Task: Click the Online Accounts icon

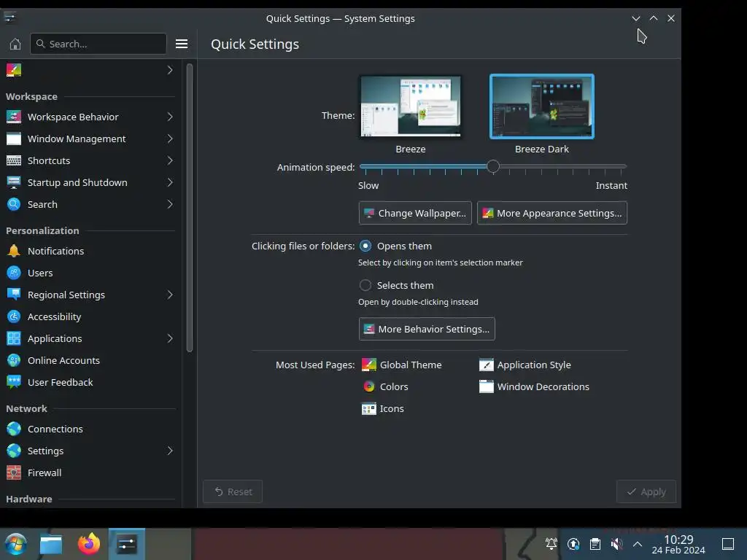Action: 14,360
